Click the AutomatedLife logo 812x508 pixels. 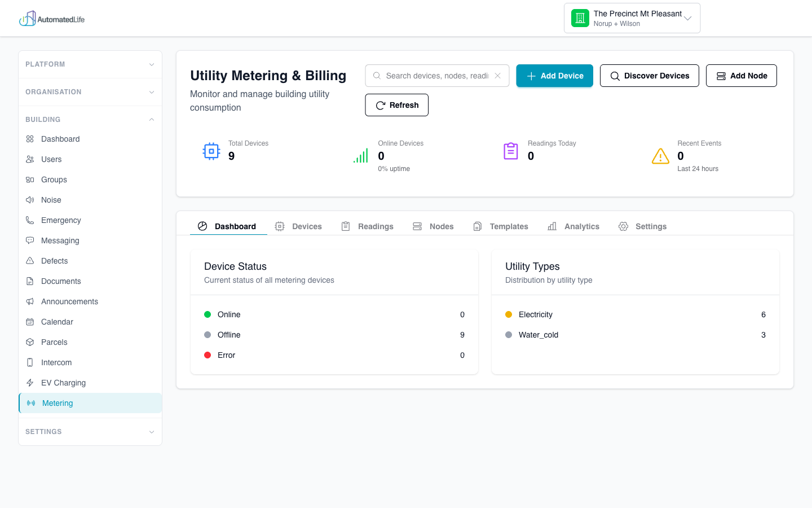tap(52, 18)
